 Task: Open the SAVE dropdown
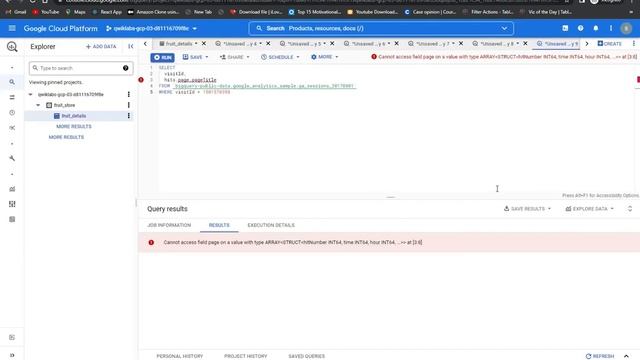(196, 57)
